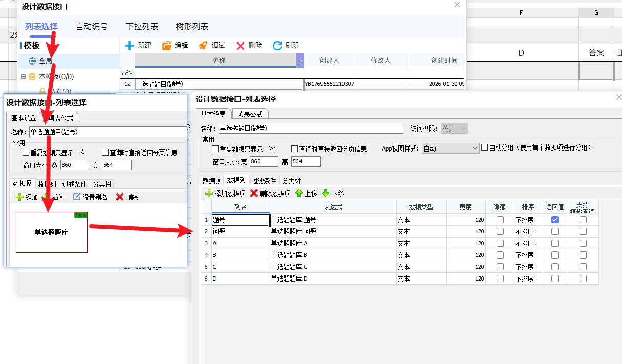Toggle 自动分组 checkbox
The height and width of the screenshot is (364, 622).
click(484, 147)
